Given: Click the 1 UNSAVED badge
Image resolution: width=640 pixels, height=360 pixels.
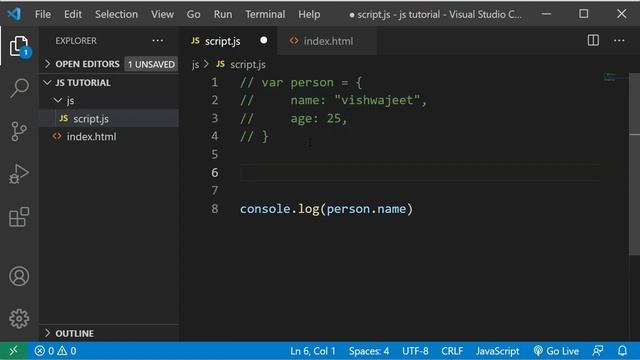Looking at the screenshot, I should 151,64.
